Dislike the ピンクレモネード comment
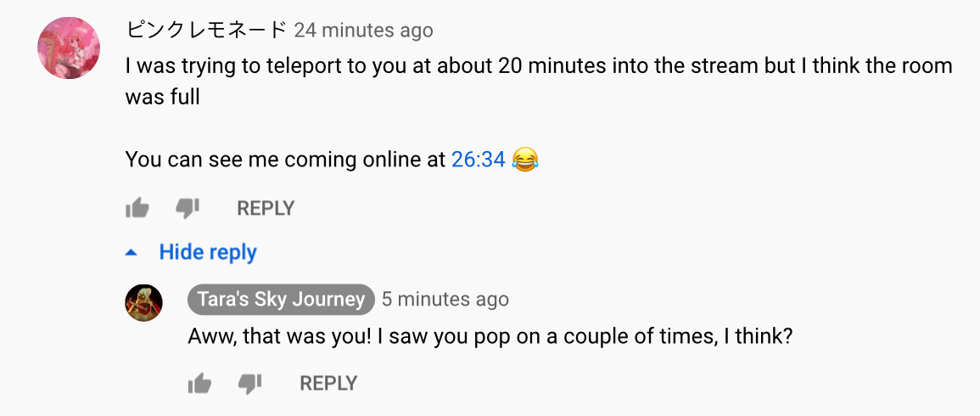 [187, 208]
